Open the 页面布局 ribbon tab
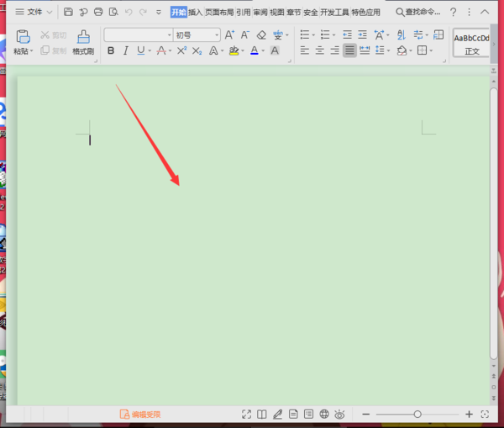Screen dimensions: 504x428 coord(219,13)
